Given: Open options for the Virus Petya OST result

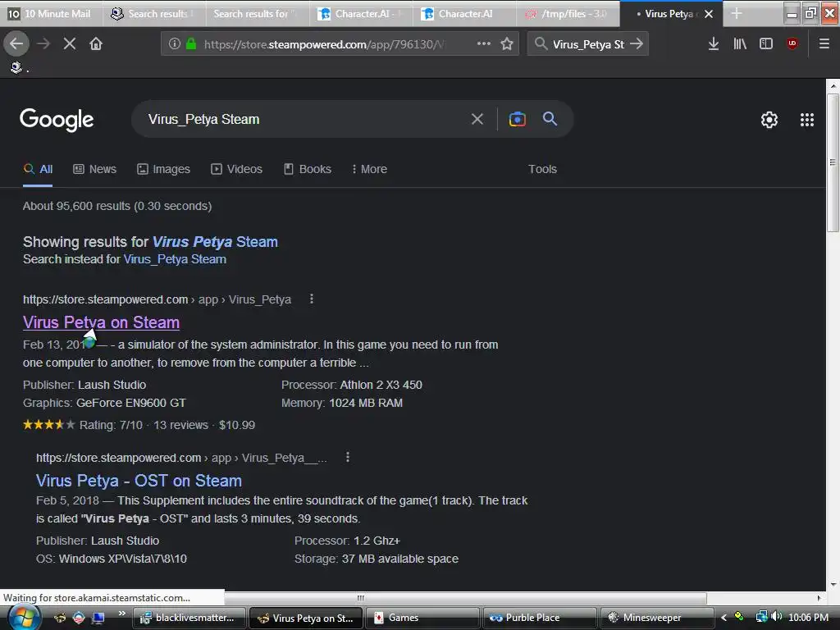Looking at the screenshot, I should (x=348, y=457).
